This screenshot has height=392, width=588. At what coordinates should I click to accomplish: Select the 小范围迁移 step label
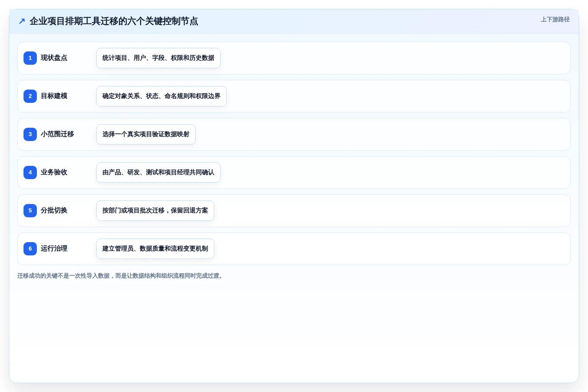pos(57,134)
